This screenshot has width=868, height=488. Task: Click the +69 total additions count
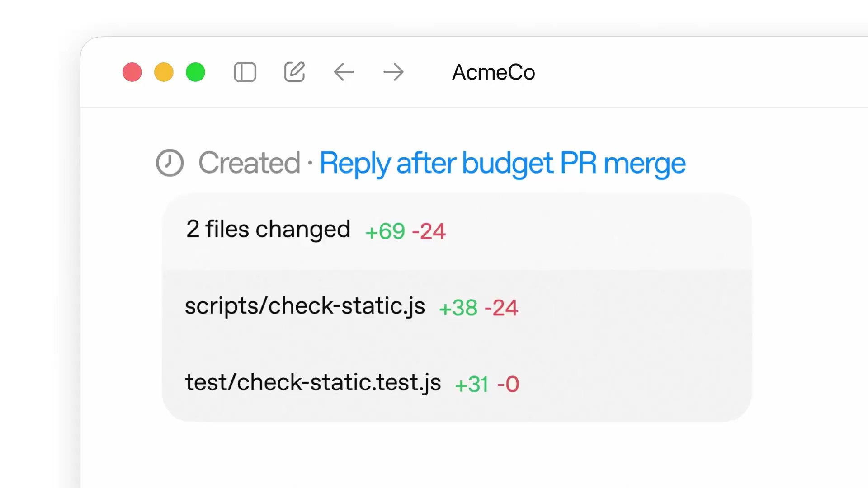point(385,231)
